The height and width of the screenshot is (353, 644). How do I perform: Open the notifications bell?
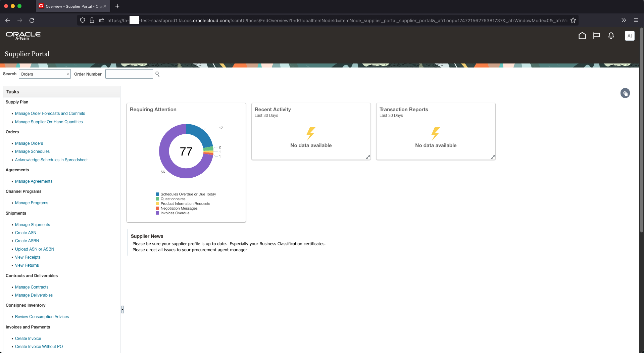point(611,36)
